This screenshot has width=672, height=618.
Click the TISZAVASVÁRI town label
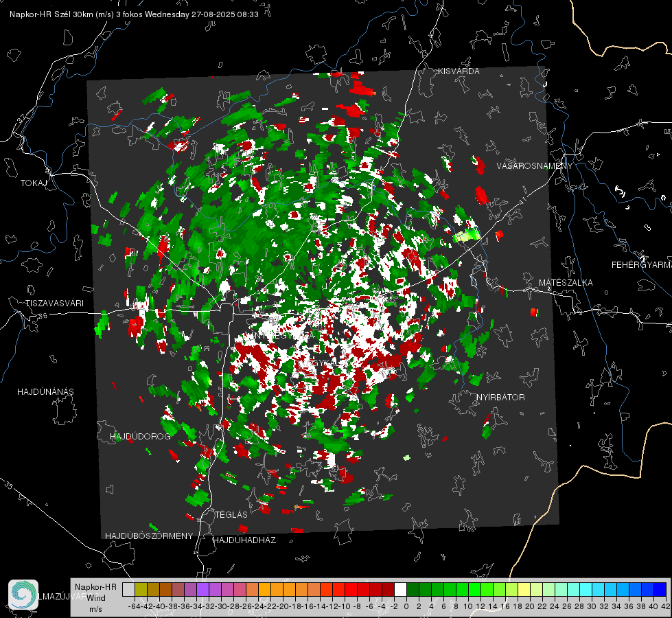pyautogui.click(x=54, y=304)
